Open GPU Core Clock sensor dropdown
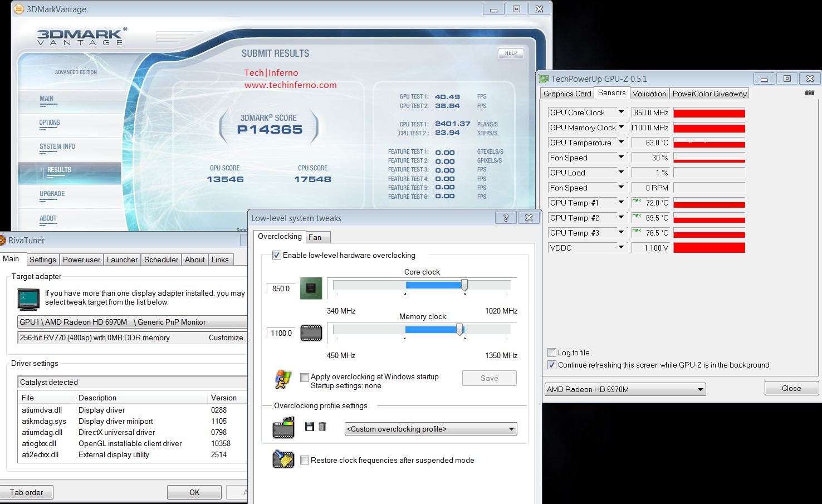The image size is (822, 504). pos(621,112)
